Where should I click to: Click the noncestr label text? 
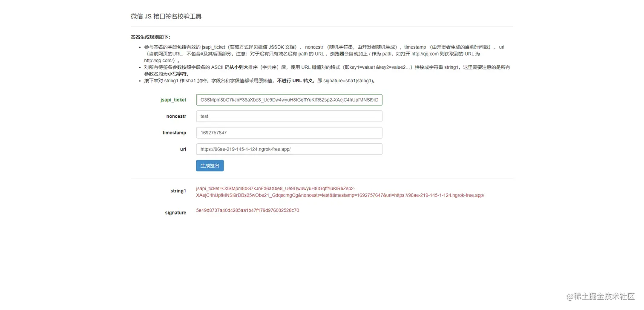coord(176,116)
